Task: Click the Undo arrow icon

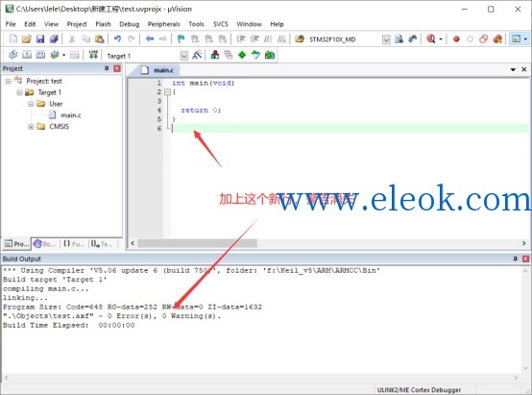Action: (x=117, y=38)
